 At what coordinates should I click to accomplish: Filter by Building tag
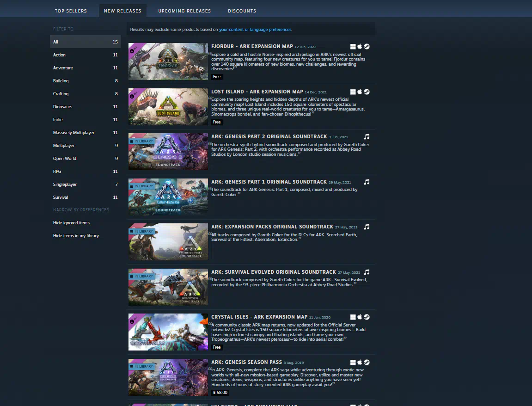pyautogui.click(x=86, y=80)
